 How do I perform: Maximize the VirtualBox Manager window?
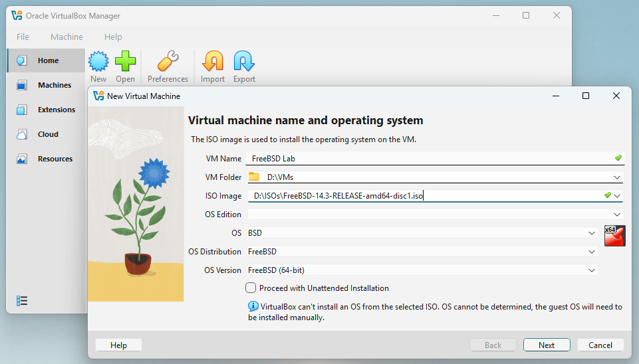(526, 15)
